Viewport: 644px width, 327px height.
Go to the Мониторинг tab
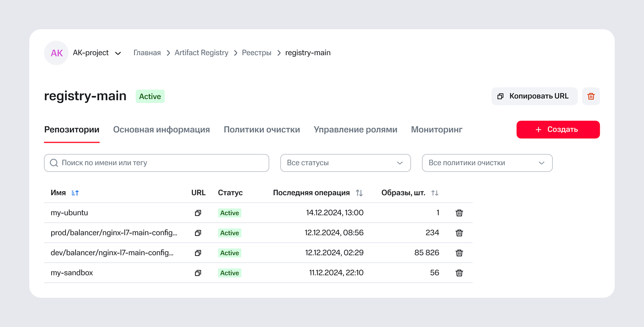point(437,129)
